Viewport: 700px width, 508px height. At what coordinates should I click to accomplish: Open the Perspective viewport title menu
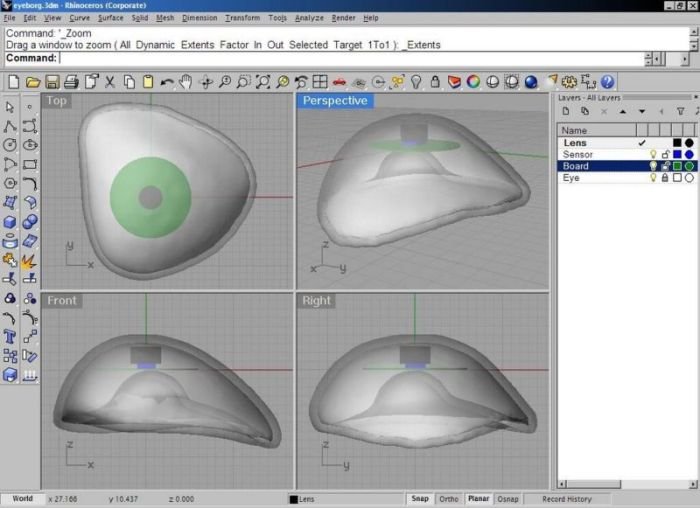click(335, 101)
